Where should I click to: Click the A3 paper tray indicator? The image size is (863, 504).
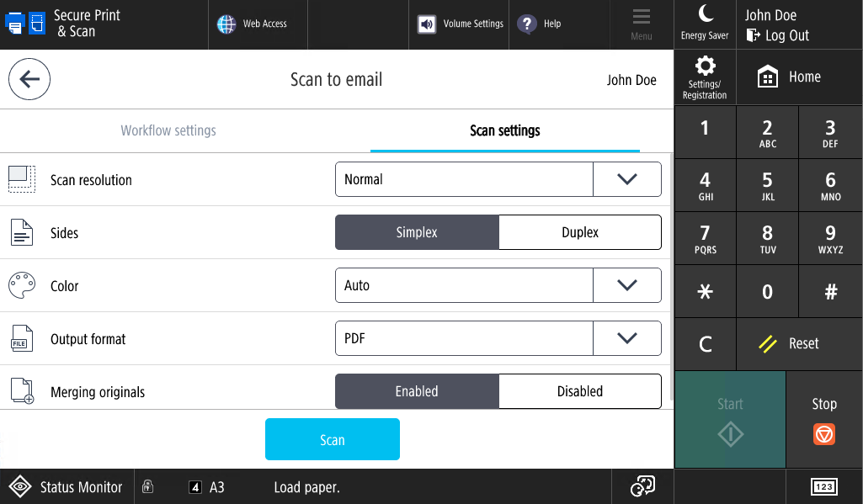[206, 487]
